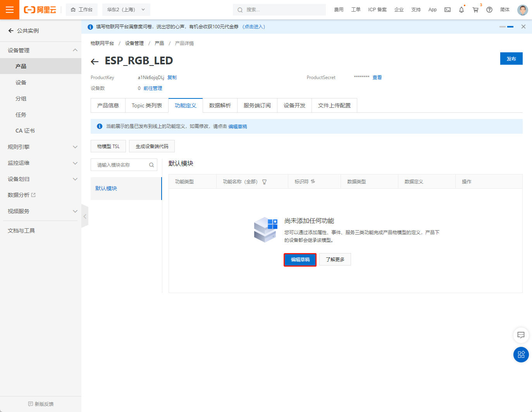This screenshot has width=532, height=412.
Task: Switch to the 产品信息 tab
Action: click(x=108, y=105)
